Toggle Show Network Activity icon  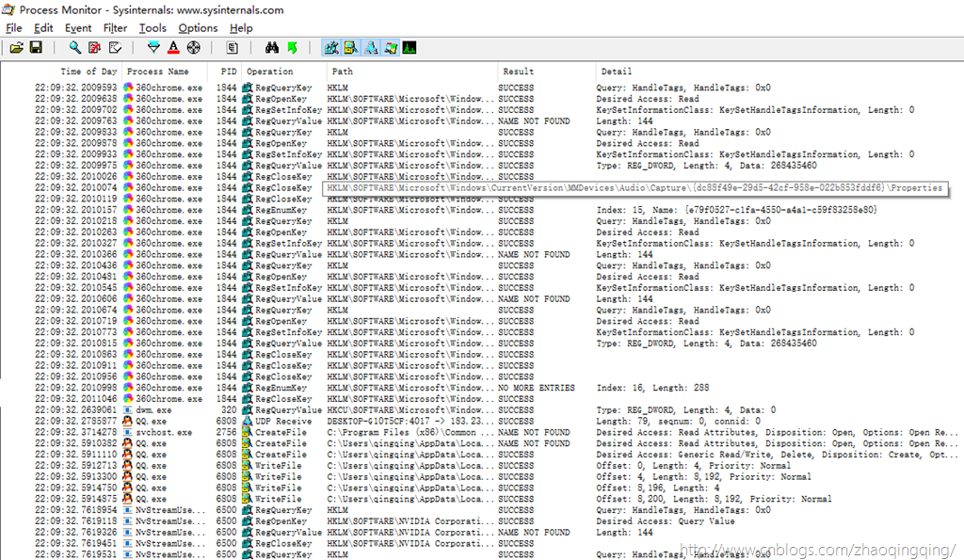[x=371, y=47]
